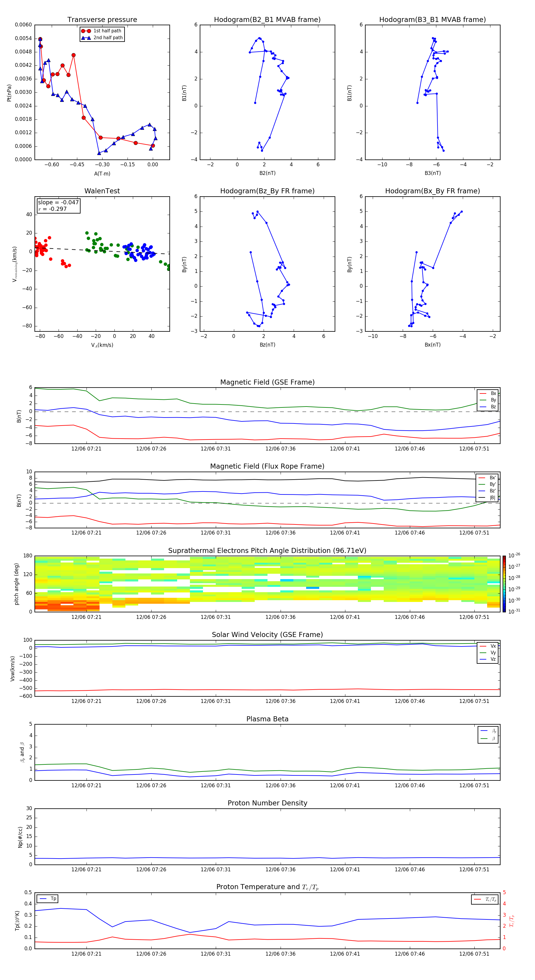Click the "Magnetic Field (GSE Frame)" title

click(267, 382)
